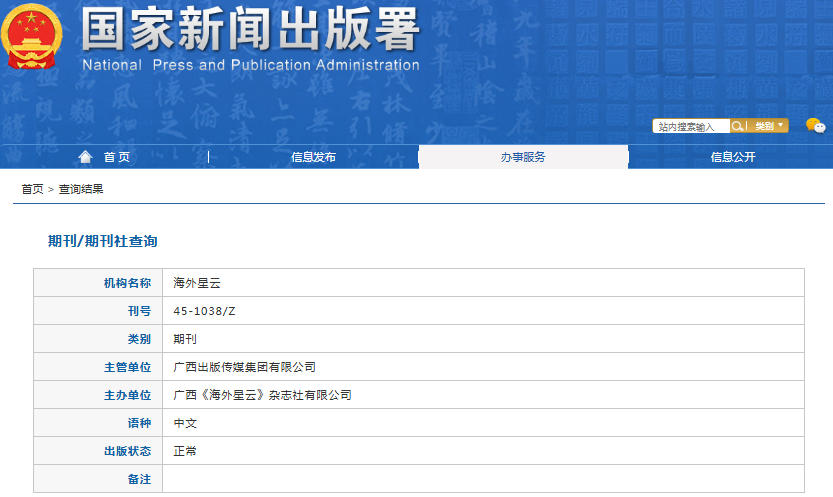Click the 备注 row label
Viewport: 833px width, 497px height.
click(x=139, y=479)
